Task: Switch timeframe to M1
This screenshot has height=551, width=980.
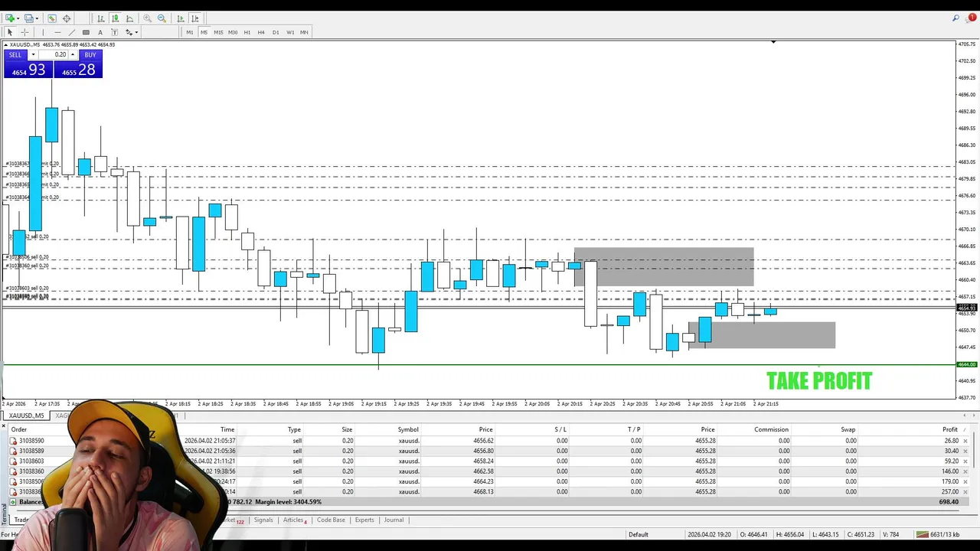Action: [x=190, y=32]
